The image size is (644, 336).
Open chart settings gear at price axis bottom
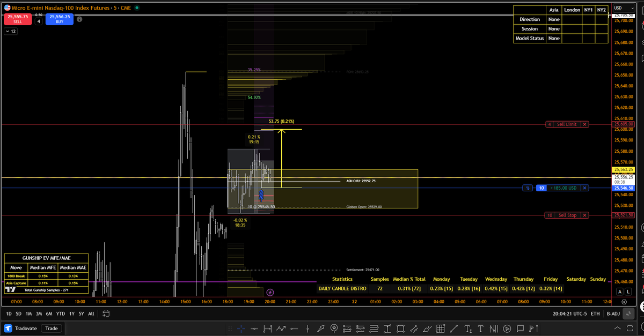624,302
